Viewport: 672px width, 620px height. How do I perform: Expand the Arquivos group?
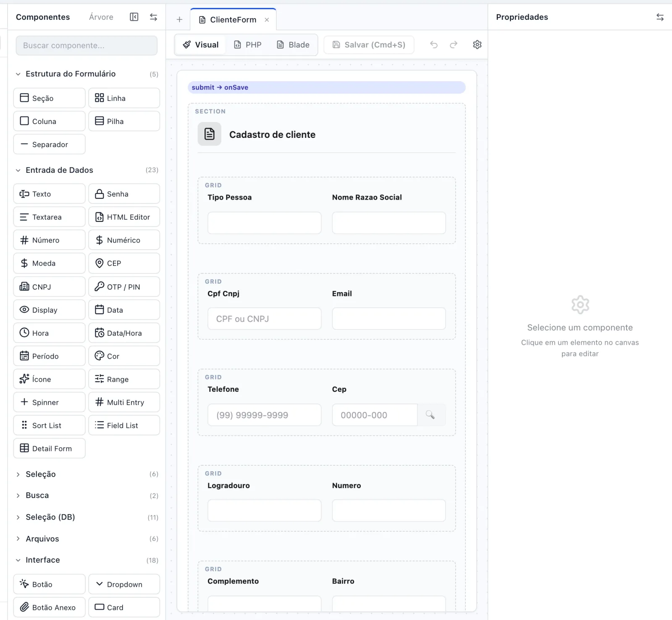click(x=87, y=538)
